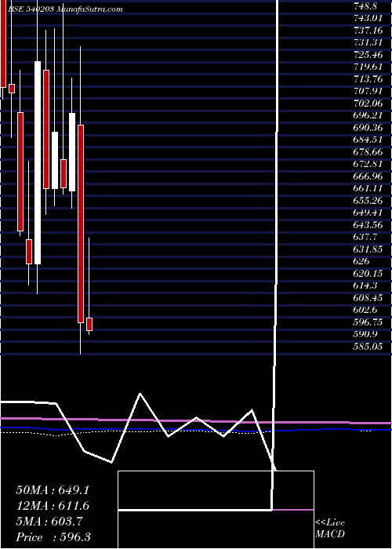Click the 737.16 axis value
This screenshot has height=549, width=392.
(368, 30)
